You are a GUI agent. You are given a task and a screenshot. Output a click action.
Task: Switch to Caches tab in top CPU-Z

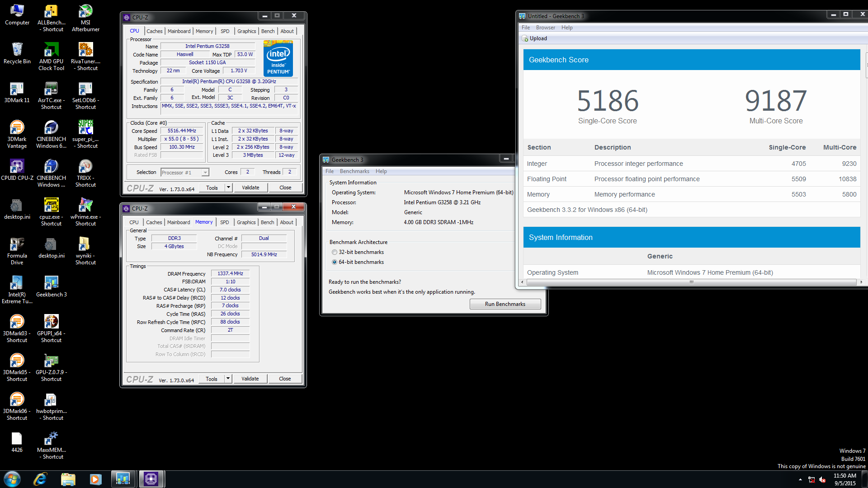[154, 31]
